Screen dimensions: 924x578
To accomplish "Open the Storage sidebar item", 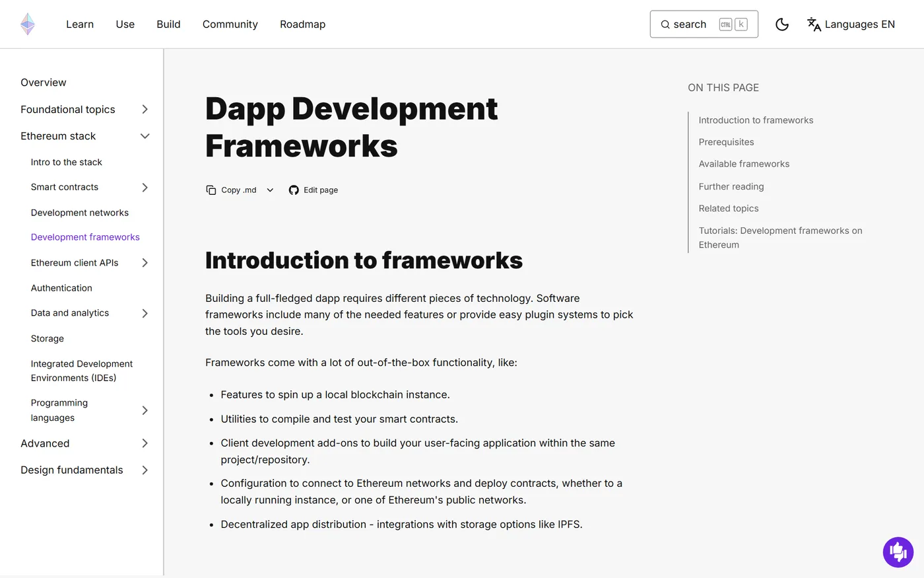I will [48, 339].
